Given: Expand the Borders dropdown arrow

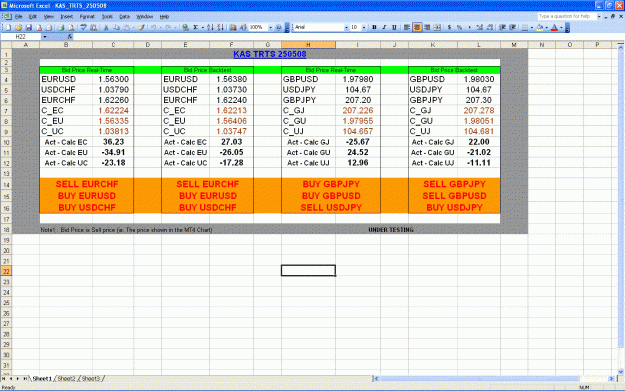Looking at the screenshot, I should pos(532,28).
